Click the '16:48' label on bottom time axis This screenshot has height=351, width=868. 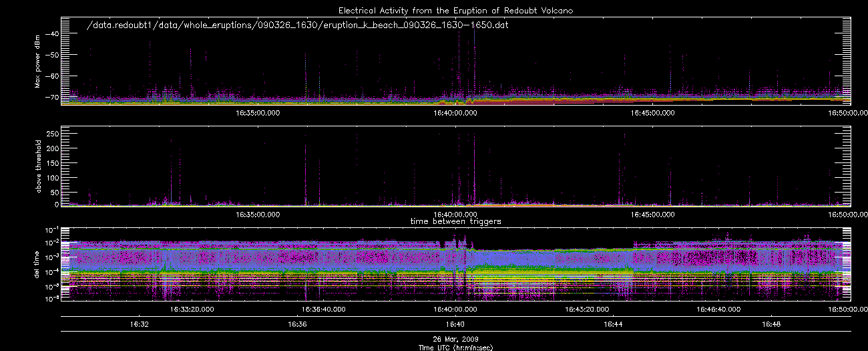[x=772, y=324]
